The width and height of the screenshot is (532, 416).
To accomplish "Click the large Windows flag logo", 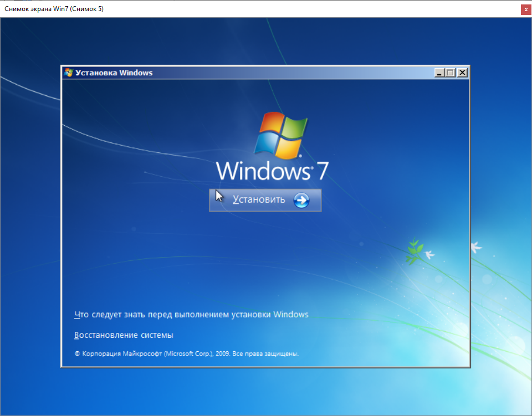I will pos(280,135).
